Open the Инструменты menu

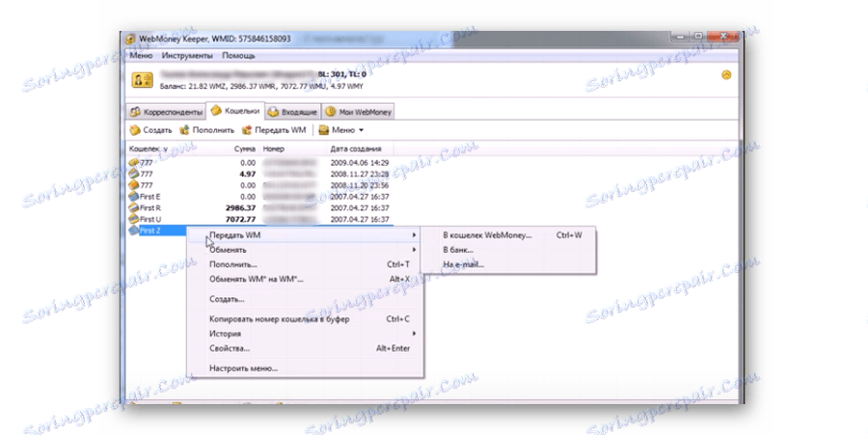coord(187,55)
